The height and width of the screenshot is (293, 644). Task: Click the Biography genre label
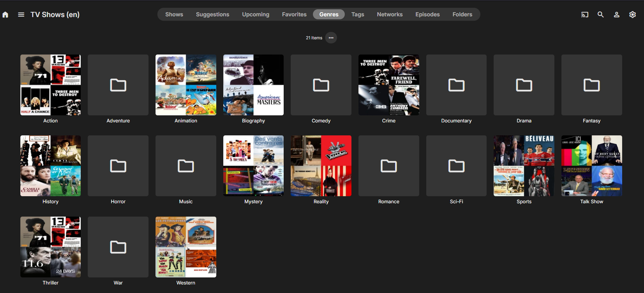pyautogui.click(x=253, y=121)
